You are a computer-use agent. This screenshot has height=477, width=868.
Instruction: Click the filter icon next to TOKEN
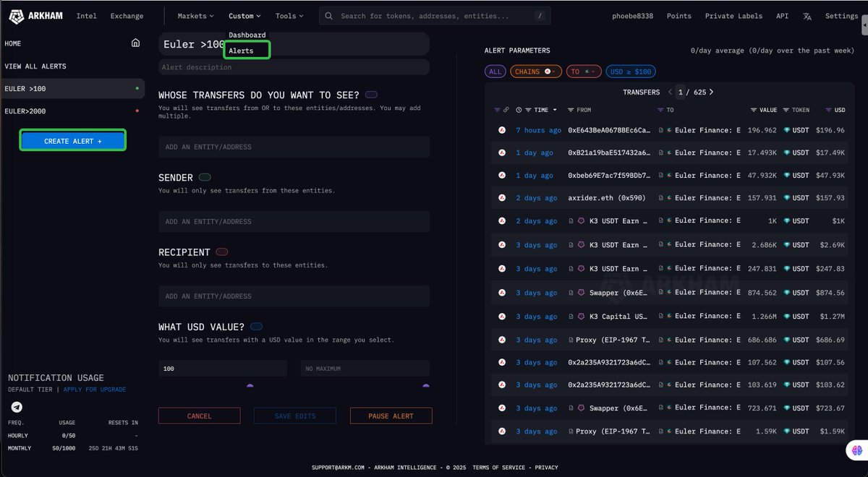[786, 110]
